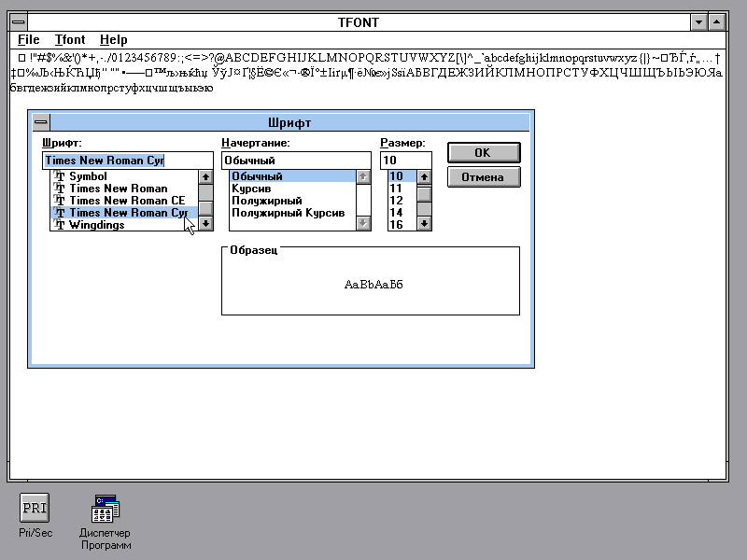Open the Help menu
The width and height of the screenshot is (747, 560).
pos(113,40)
